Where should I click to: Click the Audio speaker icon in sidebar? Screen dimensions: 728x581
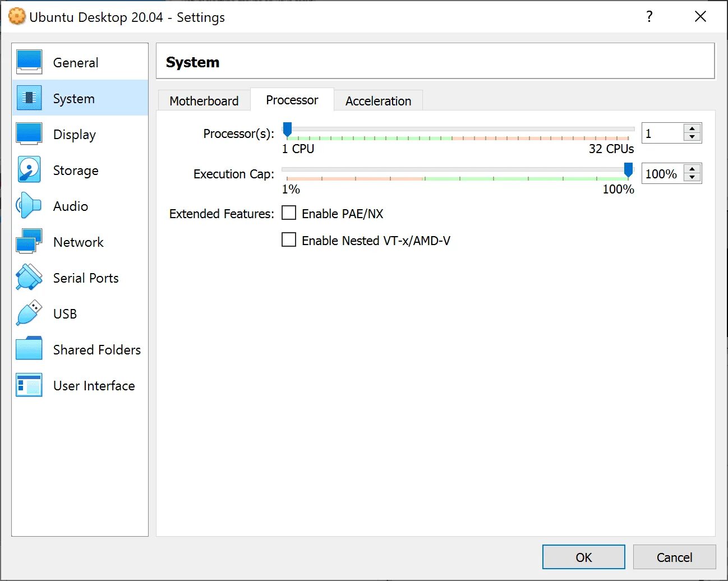click(29, 206)
